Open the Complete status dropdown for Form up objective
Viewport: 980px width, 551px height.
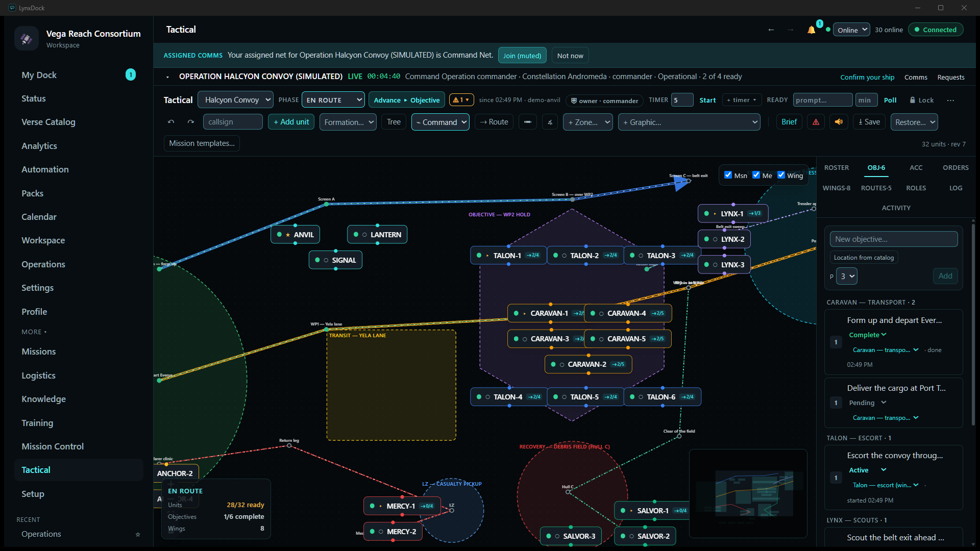868,335
